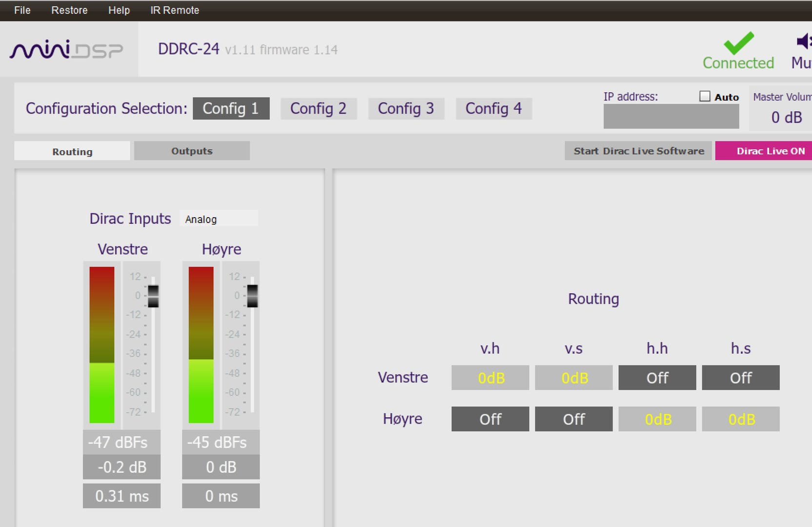Select Config 3
Image resolution: width=812 pixels, height=527 pixels.
pyautogui.click(x=406, y=108)
